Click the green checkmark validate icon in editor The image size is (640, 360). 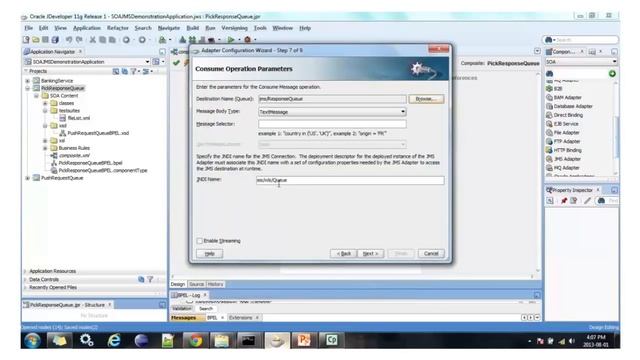[x=176, y=63]
